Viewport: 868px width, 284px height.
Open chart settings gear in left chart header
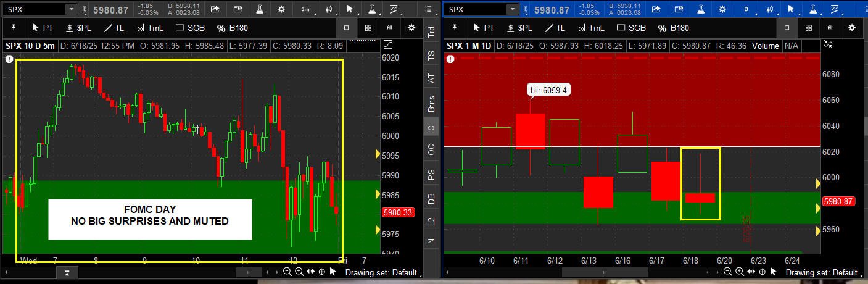pyautogui.click(x=282, y=9)
